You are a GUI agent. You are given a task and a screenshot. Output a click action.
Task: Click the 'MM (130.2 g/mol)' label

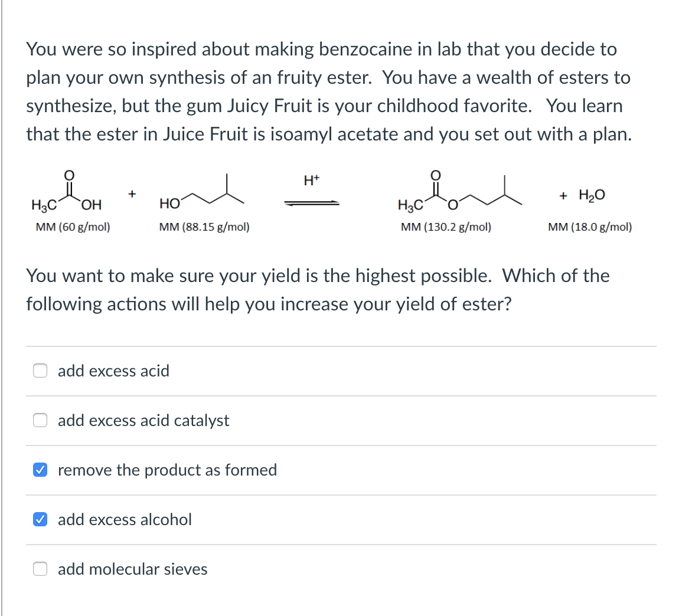pyautogui.click(x=447, y=227)
